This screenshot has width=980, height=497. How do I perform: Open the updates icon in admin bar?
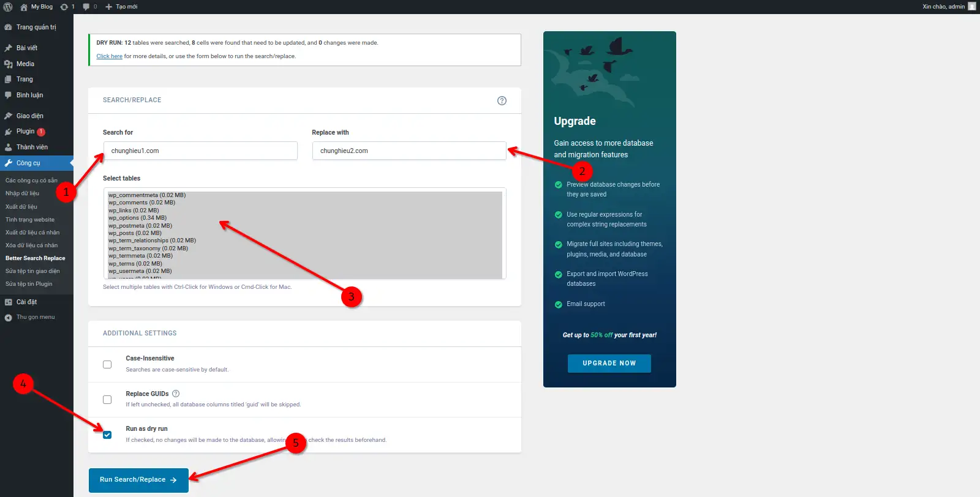(x=64, y=7)
